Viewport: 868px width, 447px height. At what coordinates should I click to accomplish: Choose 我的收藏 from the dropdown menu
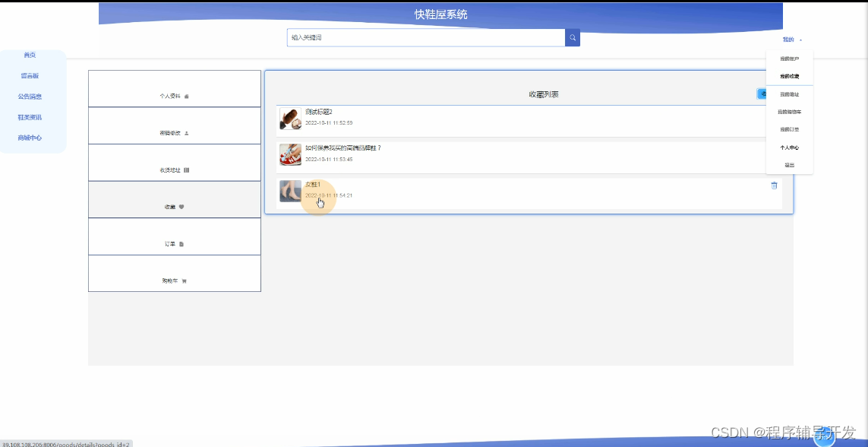(789, 77)
